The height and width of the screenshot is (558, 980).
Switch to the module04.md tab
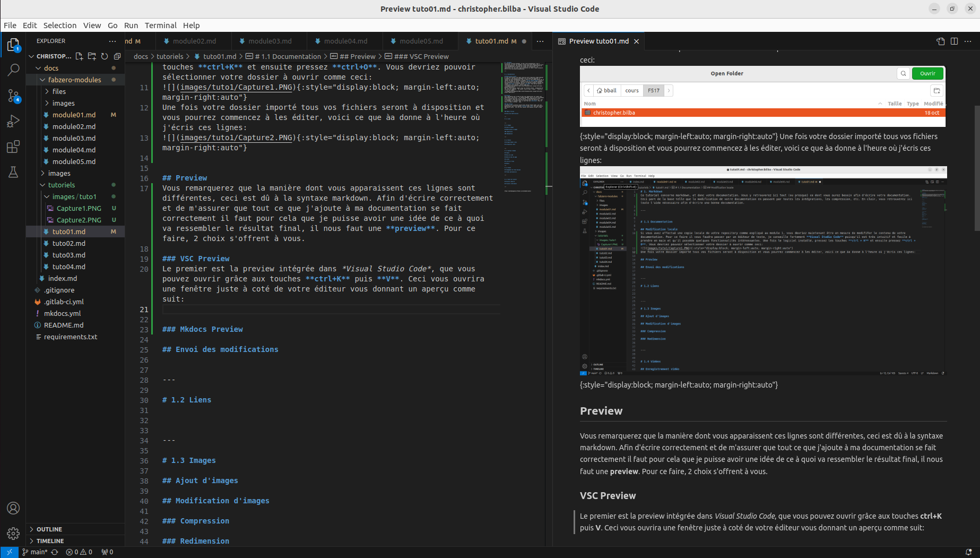click(345, 41)
